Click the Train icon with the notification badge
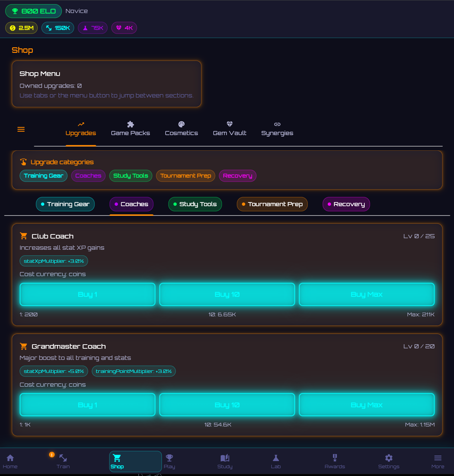Viewport: 454px width, 476px height. tap(63, 458)
